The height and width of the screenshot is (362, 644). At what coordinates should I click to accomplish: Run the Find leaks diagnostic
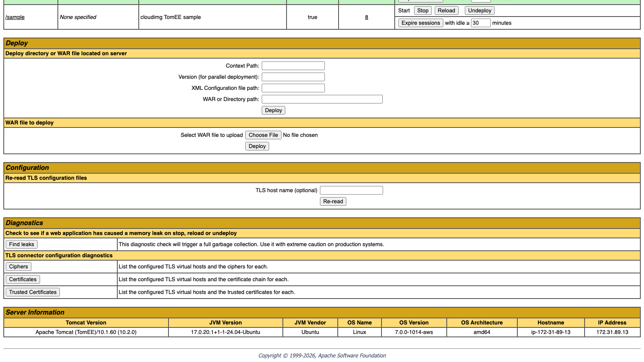(21, 244)
